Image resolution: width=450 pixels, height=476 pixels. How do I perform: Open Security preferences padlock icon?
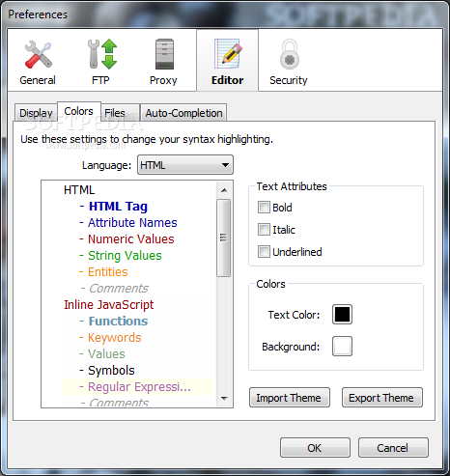click(x=290, y=54)
